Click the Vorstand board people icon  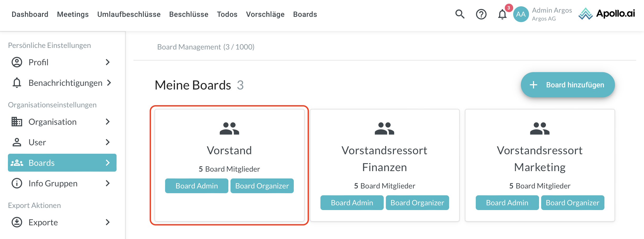[x=229, y=128]
